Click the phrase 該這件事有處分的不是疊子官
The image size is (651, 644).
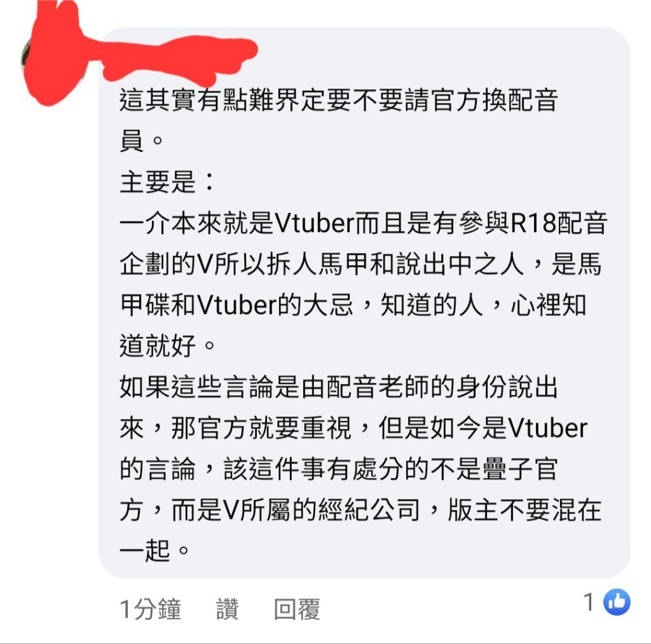390,468
